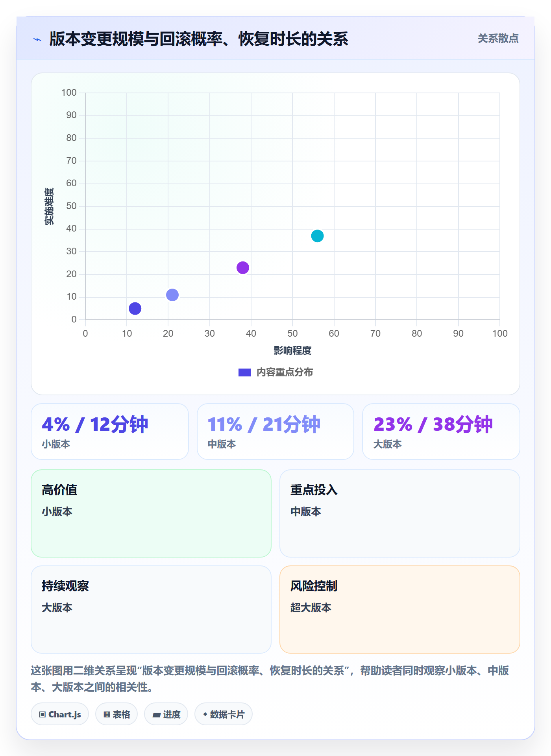Open the 重点投入 quadrant card
The height and width of the screenshot is (756, 551).
pos(400,513)
